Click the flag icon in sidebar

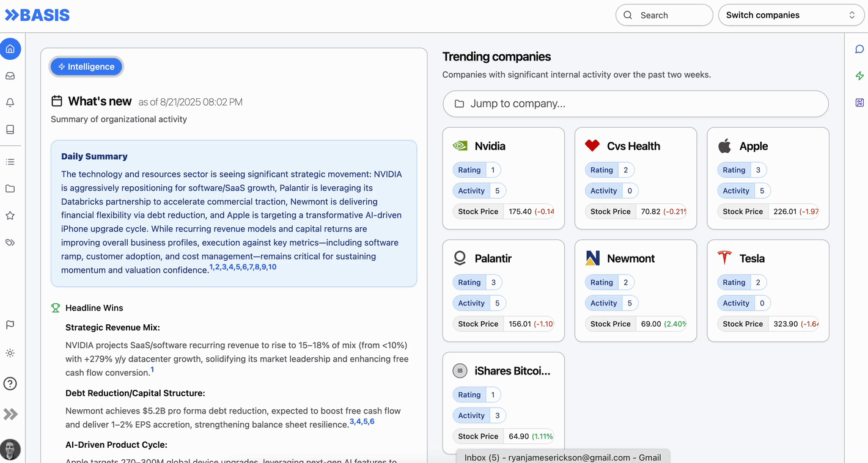pos(10,325)
